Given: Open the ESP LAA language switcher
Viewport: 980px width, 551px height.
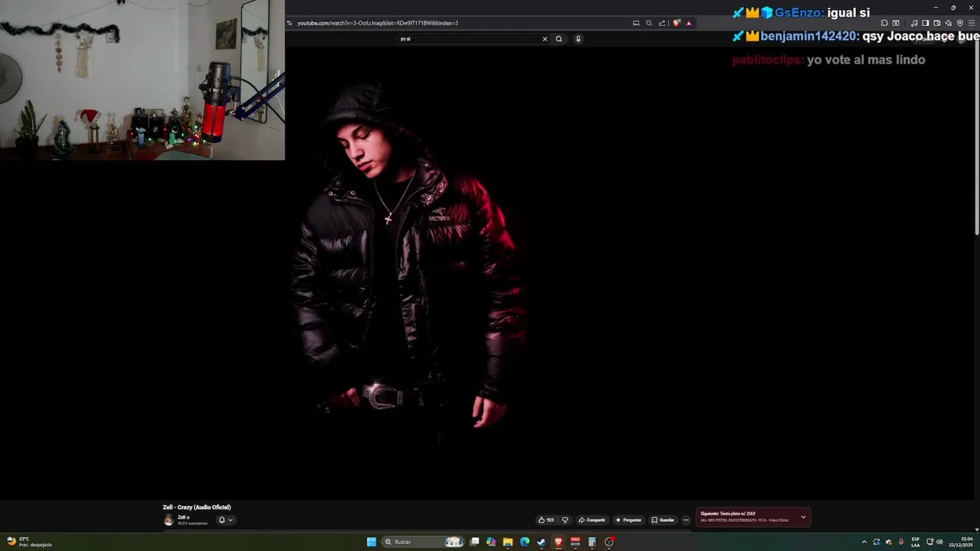Looking at the screenshot, I should pos(916,542).
